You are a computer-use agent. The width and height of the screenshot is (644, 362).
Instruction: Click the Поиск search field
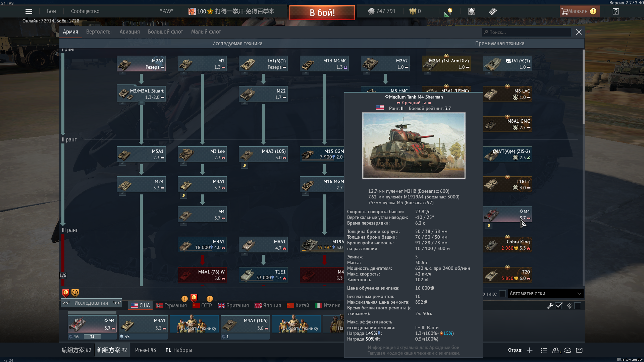point(527,32)
